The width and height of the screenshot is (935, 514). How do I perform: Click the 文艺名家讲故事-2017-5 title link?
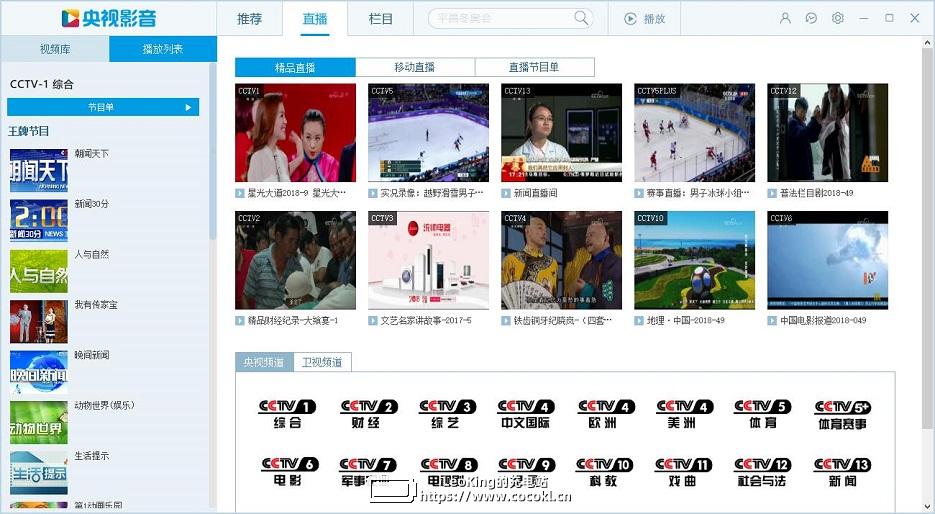426,321
